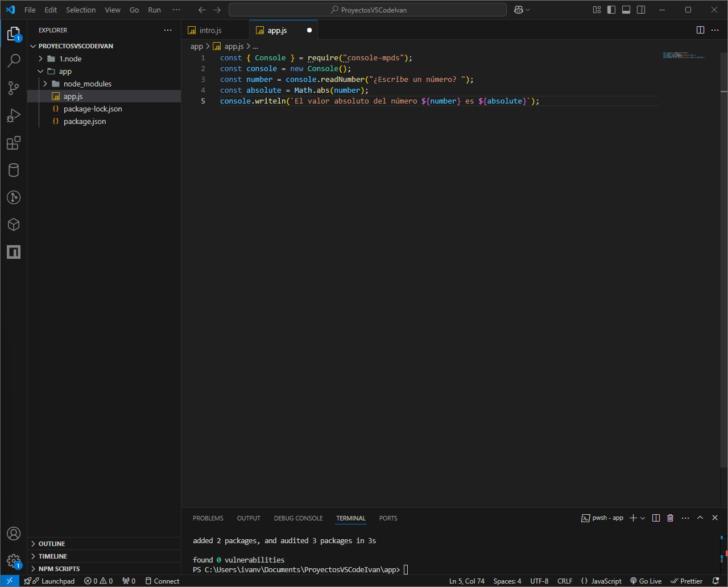Start Go Live server from status bar
Viewport: 728px width, 587px height.
[x=646, y=581]
